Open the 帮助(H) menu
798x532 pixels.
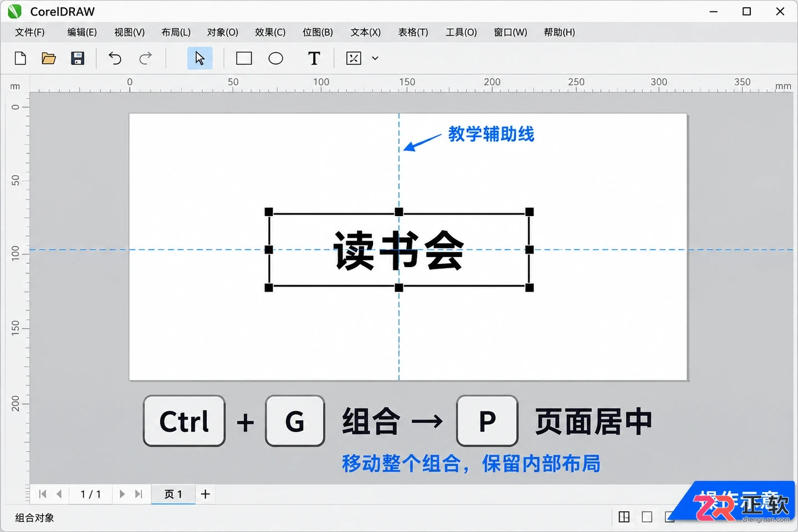(560, 32)
